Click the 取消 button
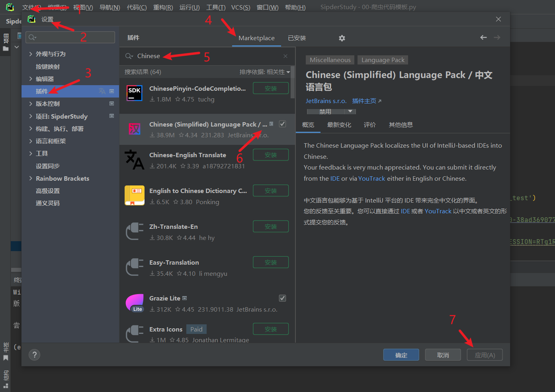The width and height of the screenshot is (555, 392). (443, 355)
